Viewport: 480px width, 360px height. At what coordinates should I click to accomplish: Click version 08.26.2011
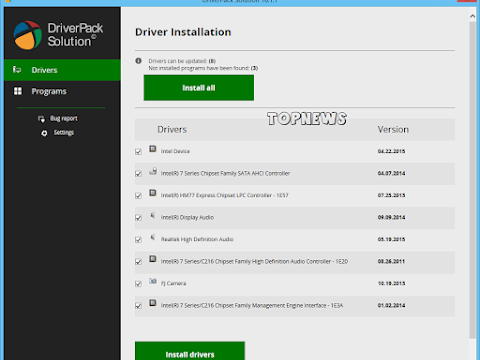pos(391,261)
